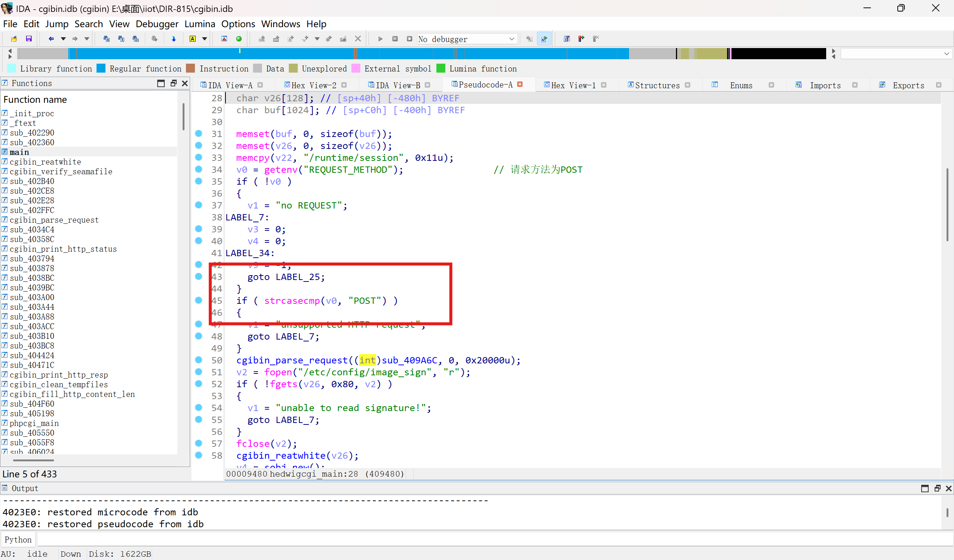Click the array asterisk toolbar icon
Screen dimensions: 954x560
pyautogui.click(x=329, y=39)
